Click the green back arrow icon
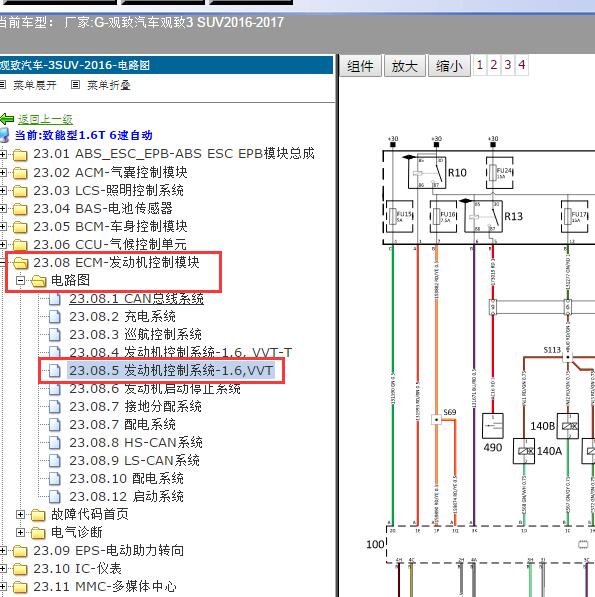This screenshot has width=595, height=597. click(x=7, y=119)
